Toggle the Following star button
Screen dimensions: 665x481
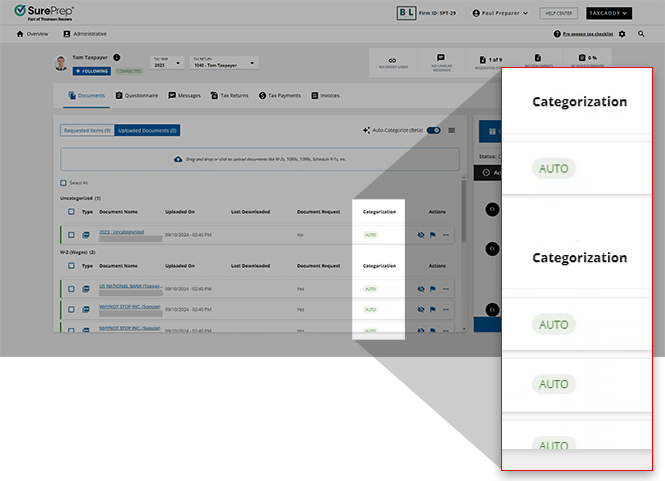[92, 71]
